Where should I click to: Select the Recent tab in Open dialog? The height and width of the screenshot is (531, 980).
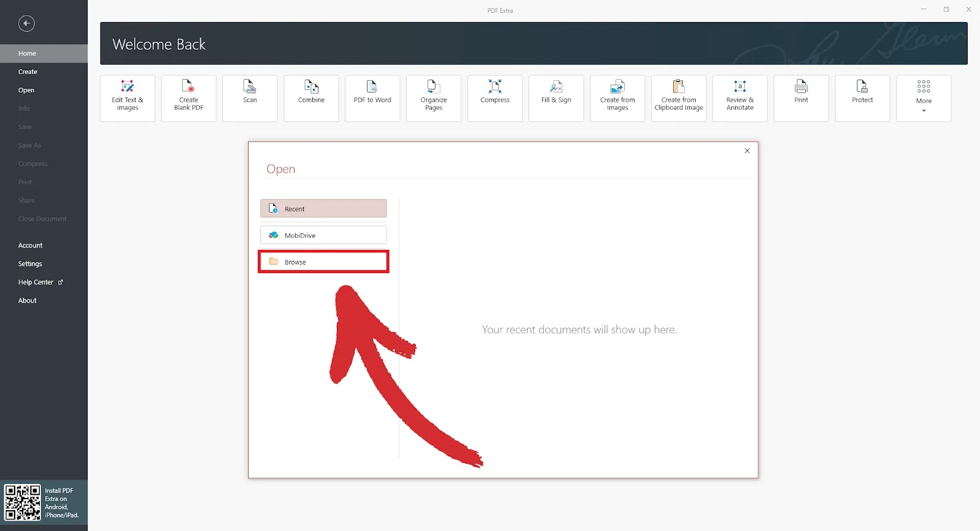(323, 208)
